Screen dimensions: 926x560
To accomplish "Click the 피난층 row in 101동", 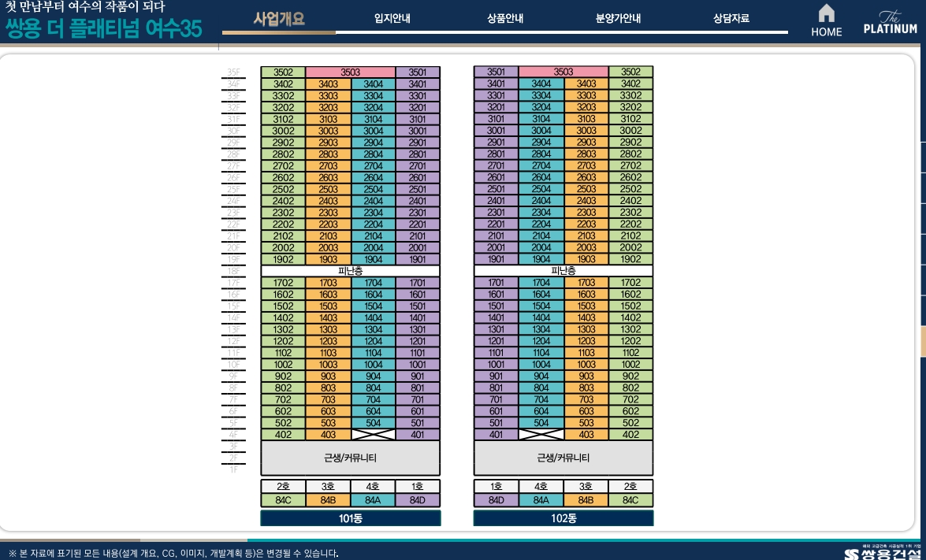I will coord(350,271).
